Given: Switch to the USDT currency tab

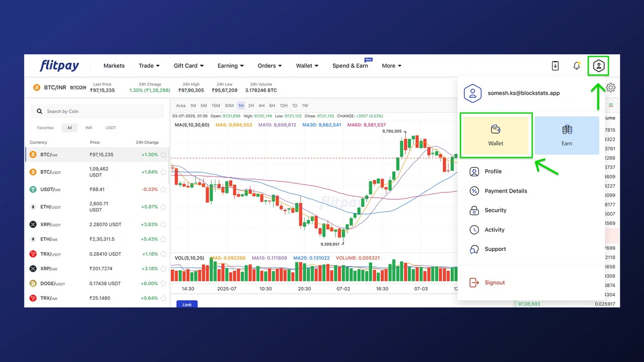Looking at the screenshot, I should (111, 128).
